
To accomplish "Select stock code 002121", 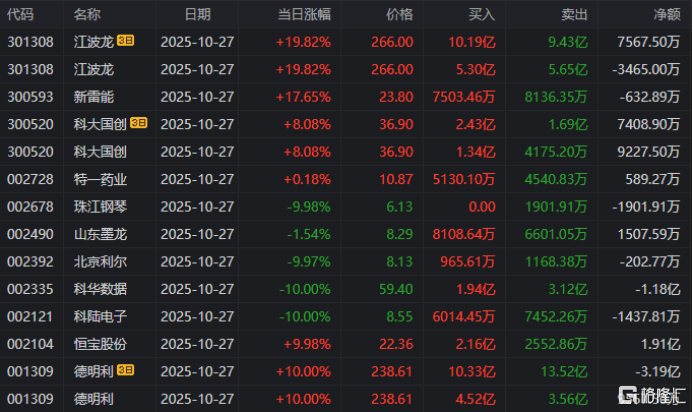I will click(x=30, y=317).
